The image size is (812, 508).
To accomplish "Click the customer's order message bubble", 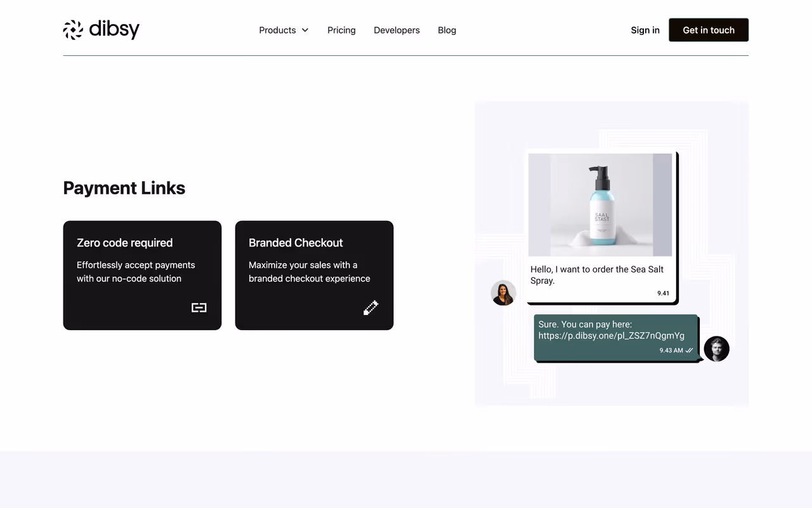I will pyautogui.click(x=601, y=227).
